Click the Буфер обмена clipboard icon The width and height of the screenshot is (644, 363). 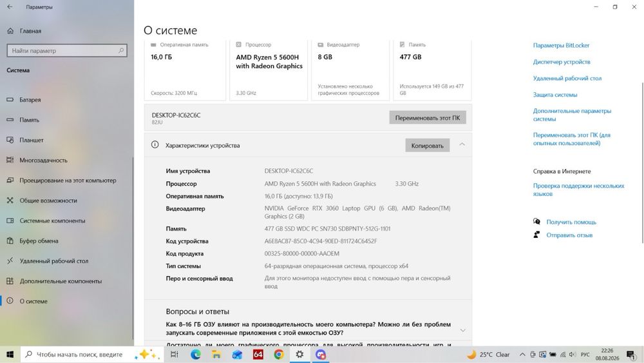[10, 241]
